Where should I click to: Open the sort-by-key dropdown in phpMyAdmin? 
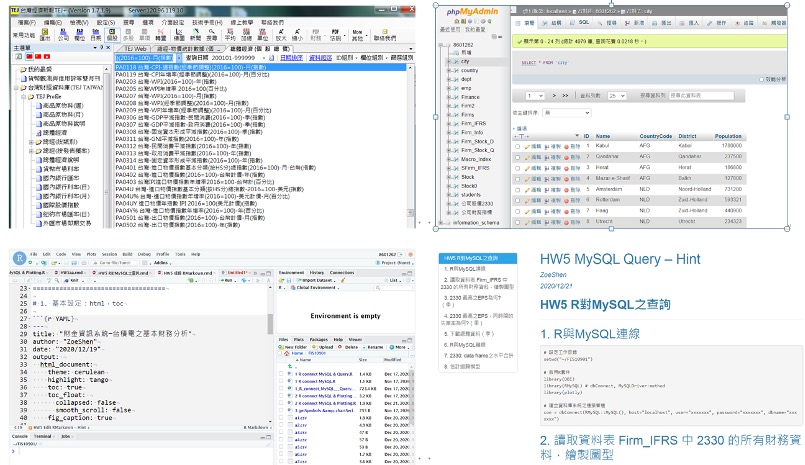pos(567,112)
